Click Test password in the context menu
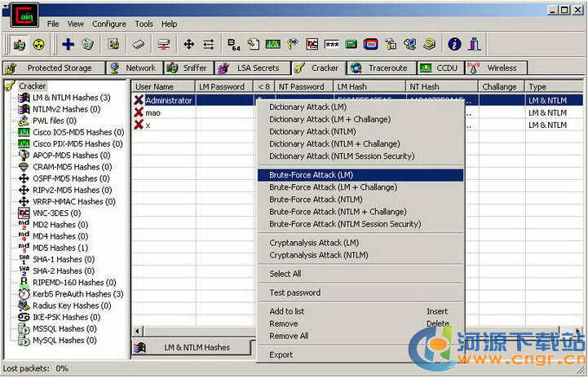 point(294,293)
